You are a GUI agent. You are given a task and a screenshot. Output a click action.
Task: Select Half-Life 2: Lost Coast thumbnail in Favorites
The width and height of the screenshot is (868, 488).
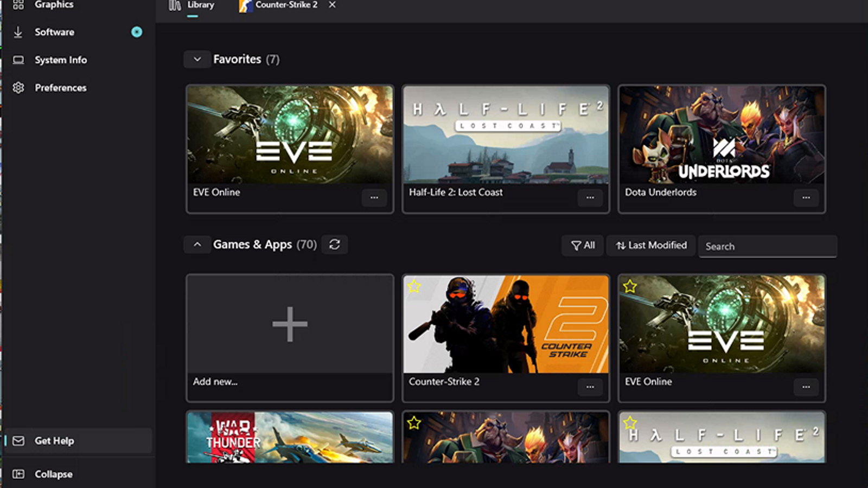pyautogui.click(x=506, y=134)
